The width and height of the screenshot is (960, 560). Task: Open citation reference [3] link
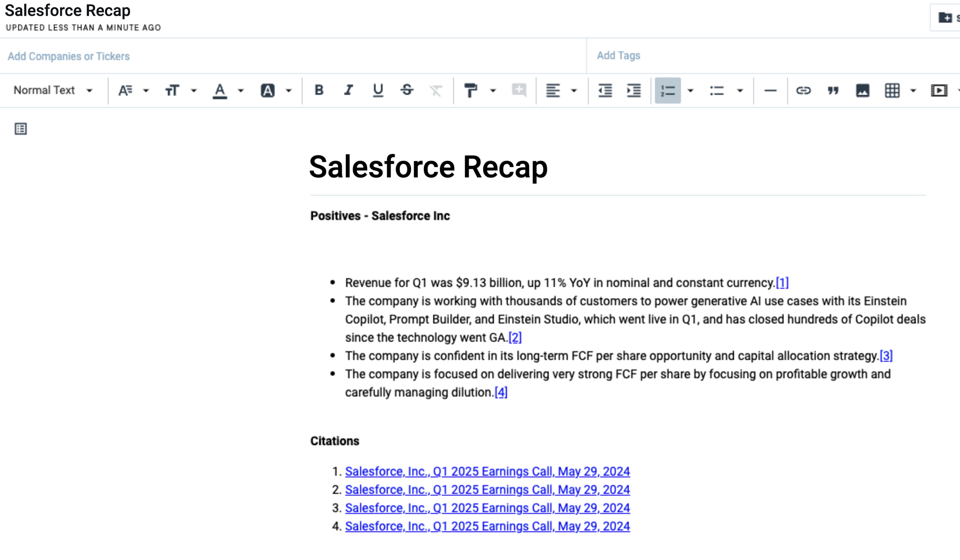pyautogui.click(x=886, y=356)
